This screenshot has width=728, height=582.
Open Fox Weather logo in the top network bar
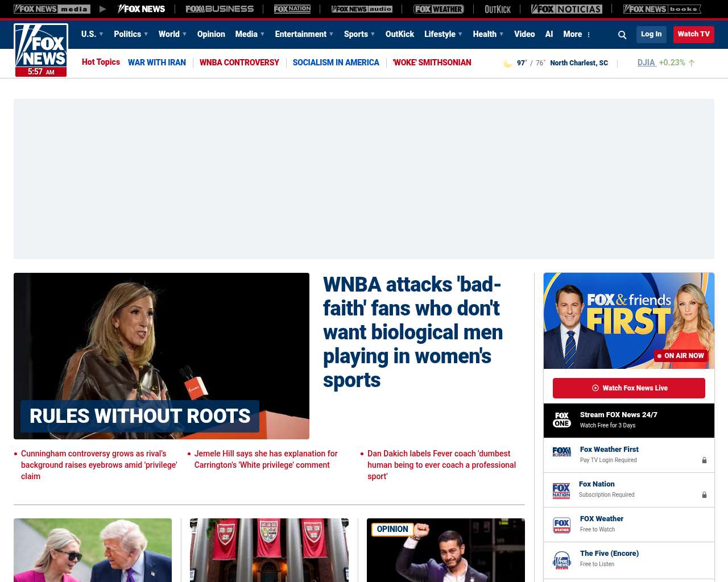[x=439, y=9]
